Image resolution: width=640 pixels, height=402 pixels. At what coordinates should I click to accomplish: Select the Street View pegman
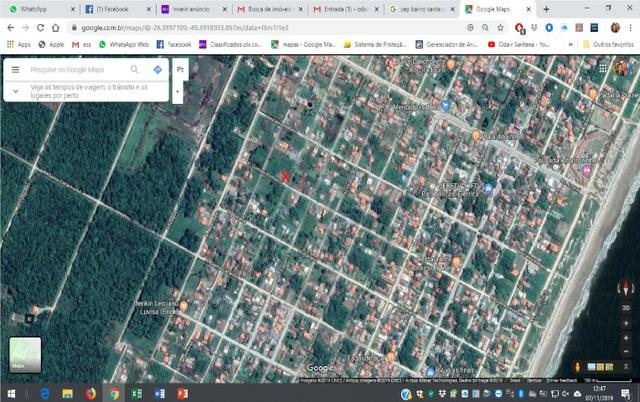point(577,367)
